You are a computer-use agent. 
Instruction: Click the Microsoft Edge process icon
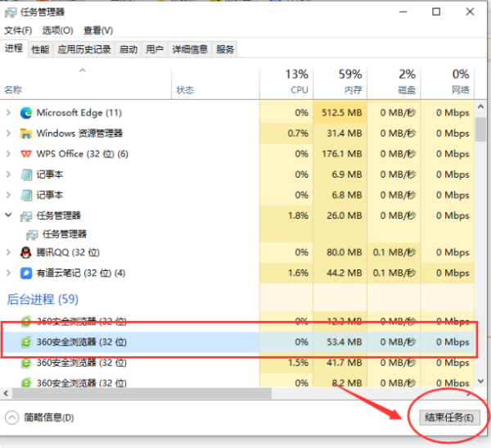click(26, 113)
